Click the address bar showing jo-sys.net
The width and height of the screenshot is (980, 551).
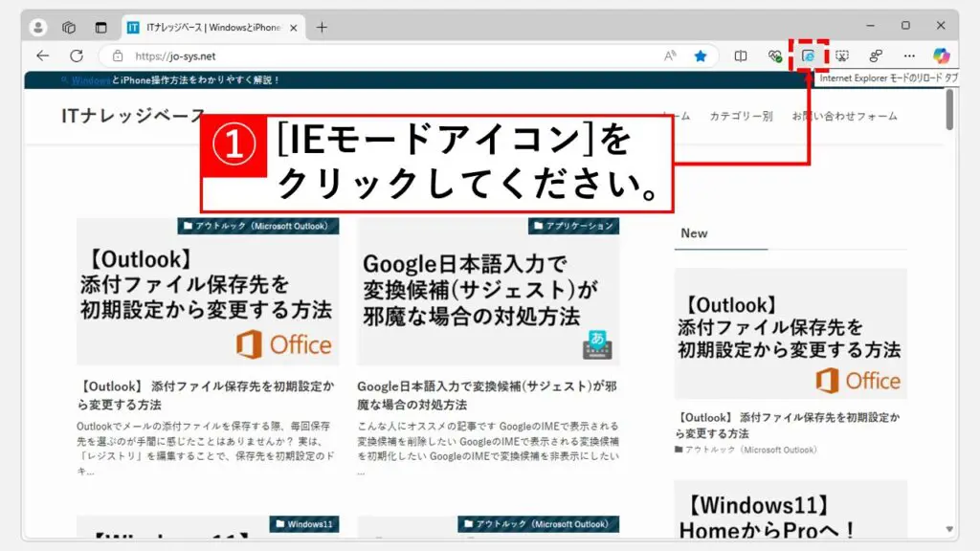click(383, 55)
